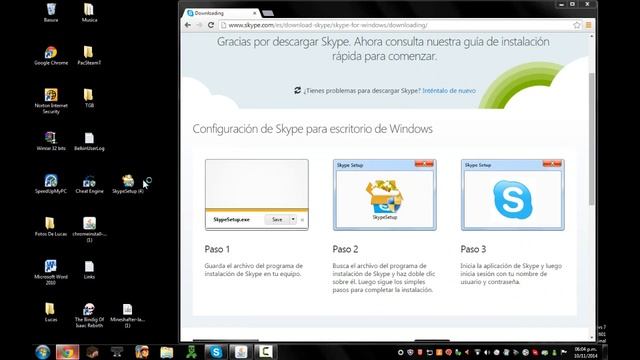Image resolution: width=640 pixels, height=360 pixels.
Task: Open a new Chrome tab
Action: (268, 13)
